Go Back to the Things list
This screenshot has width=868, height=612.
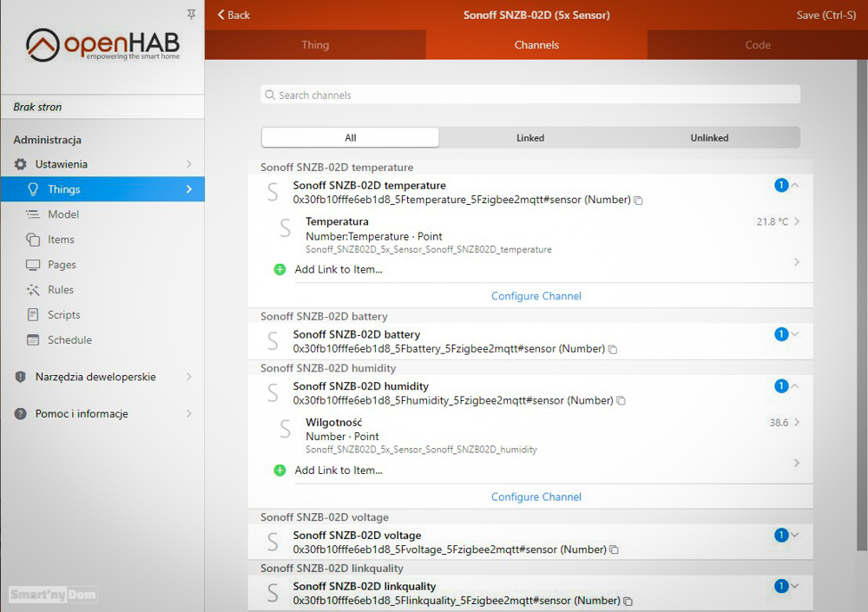[233, 15]
